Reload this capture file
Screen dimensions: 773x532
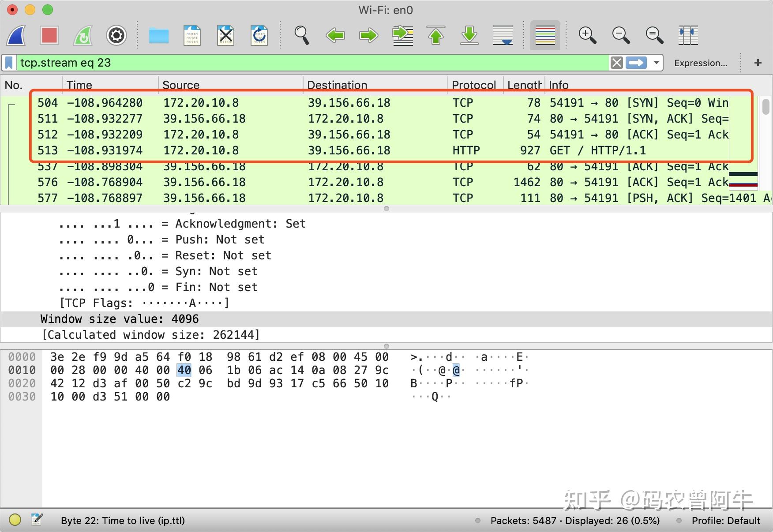point(259,35)
